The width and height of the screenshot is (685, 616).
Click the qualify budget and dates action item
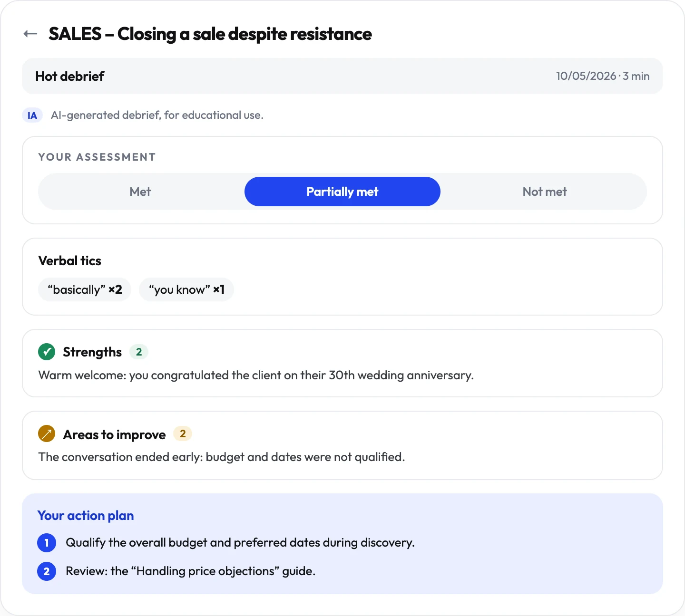tap(240, 543)
